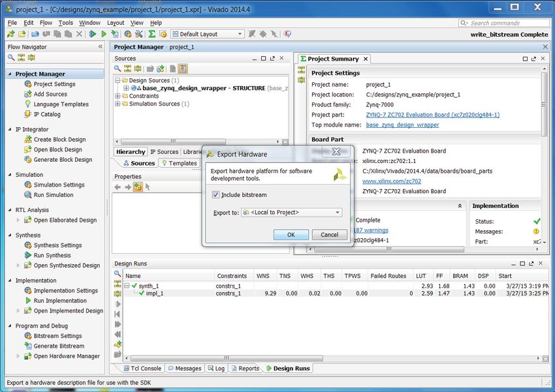Expand the Constraints folder in Sources
Image resolution: width=555 pixels, height=392 pixels.
point(118,96)
